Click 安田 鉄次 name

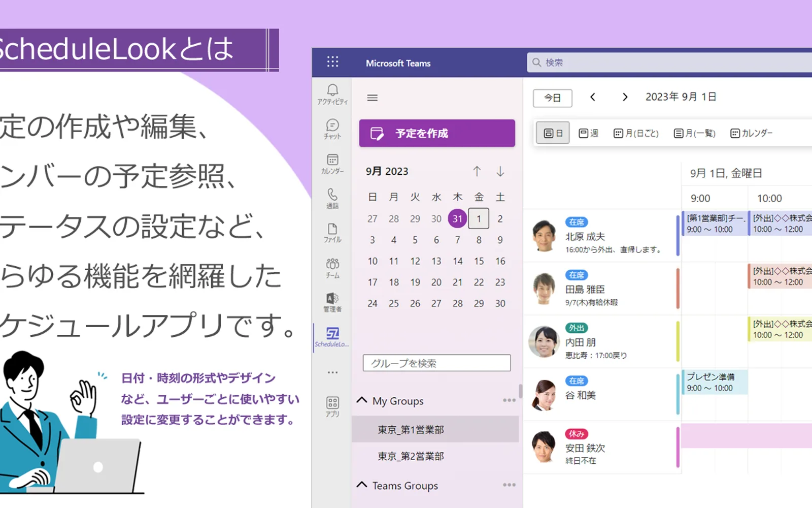click(x=585, y=448)
